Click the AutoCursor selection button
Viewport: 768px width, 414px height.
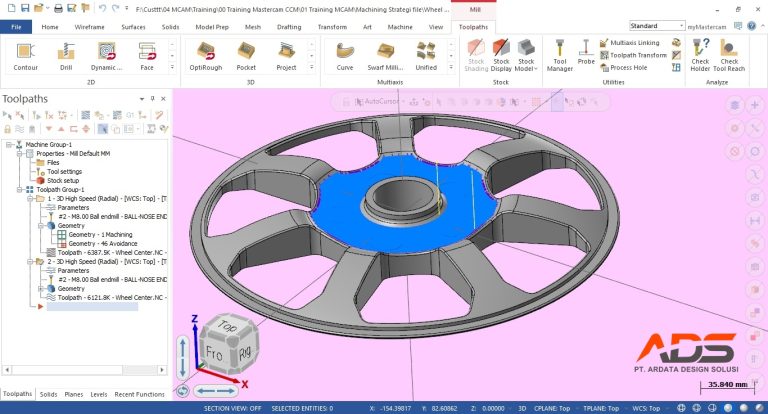[377, 101]
